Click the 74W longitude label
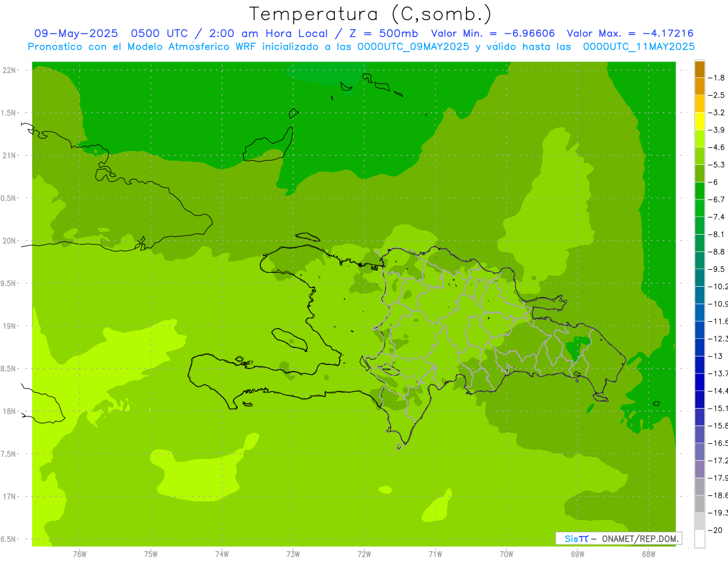The height and width of the screenshot is (562, 728). pos(222,554)
